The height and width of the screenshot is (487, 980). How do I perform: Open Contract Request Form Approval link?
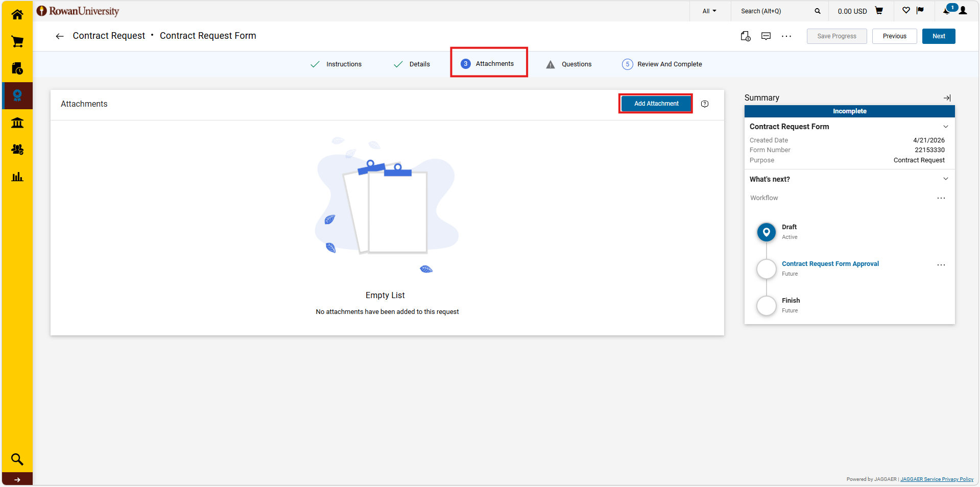click(830, 264)
